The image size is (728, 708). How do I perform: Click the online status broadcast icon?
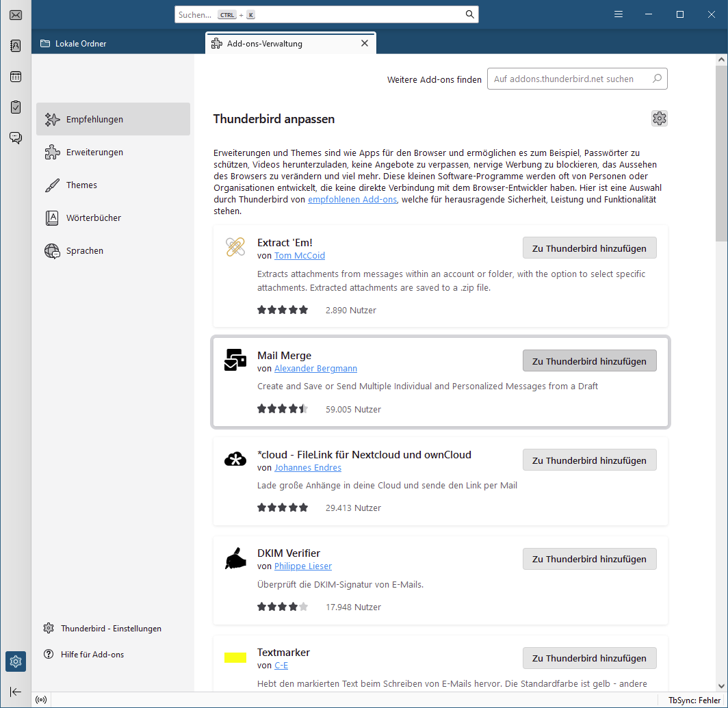41,700
